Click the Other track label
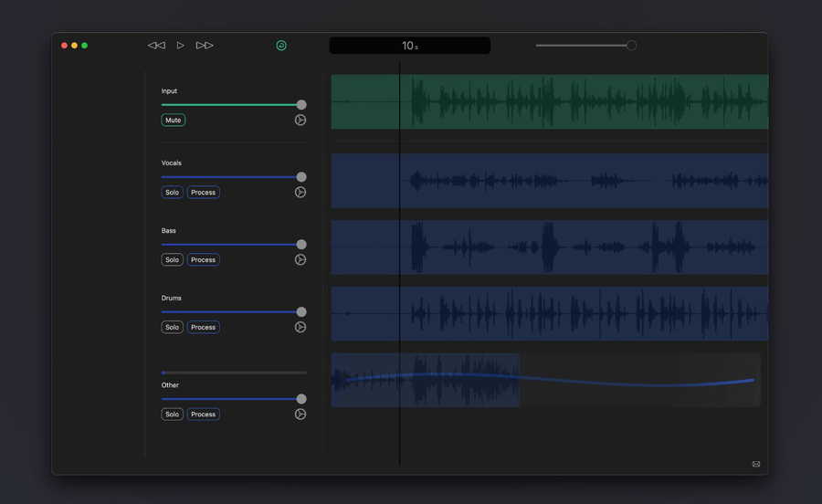The width and height of the screenshot is (822, 504). tap(170, 385)
